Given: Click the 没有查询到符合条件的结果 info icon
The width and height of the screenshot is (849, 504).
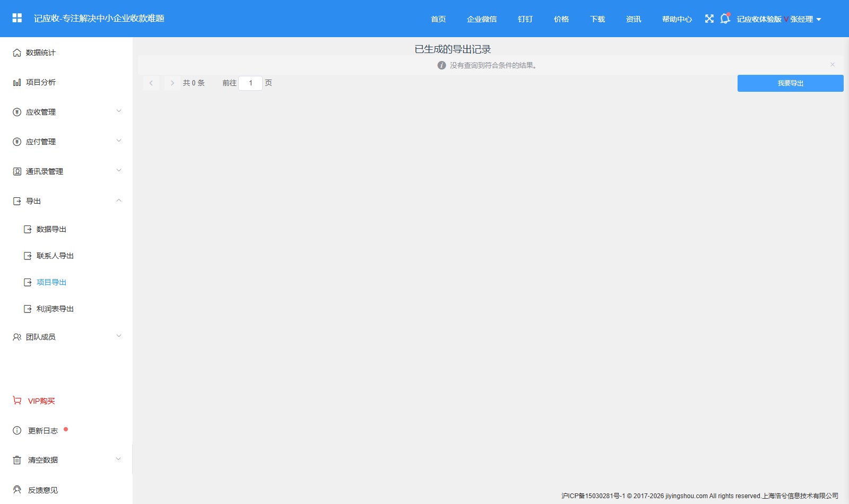Looking at the screenshot, I should click(441, 65).
